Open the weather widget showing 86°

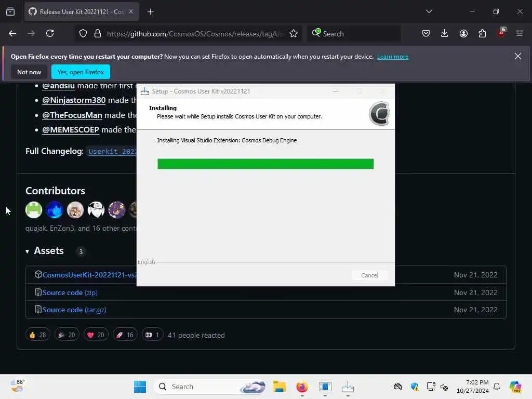pyautogui.click(x=17, y=386)
